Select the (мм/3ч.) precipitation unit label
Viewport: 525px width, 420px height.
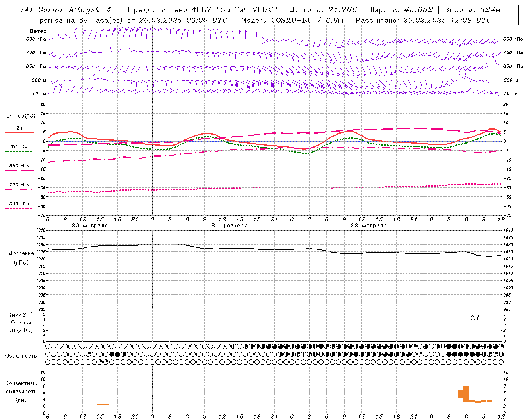tap(21, 315)
